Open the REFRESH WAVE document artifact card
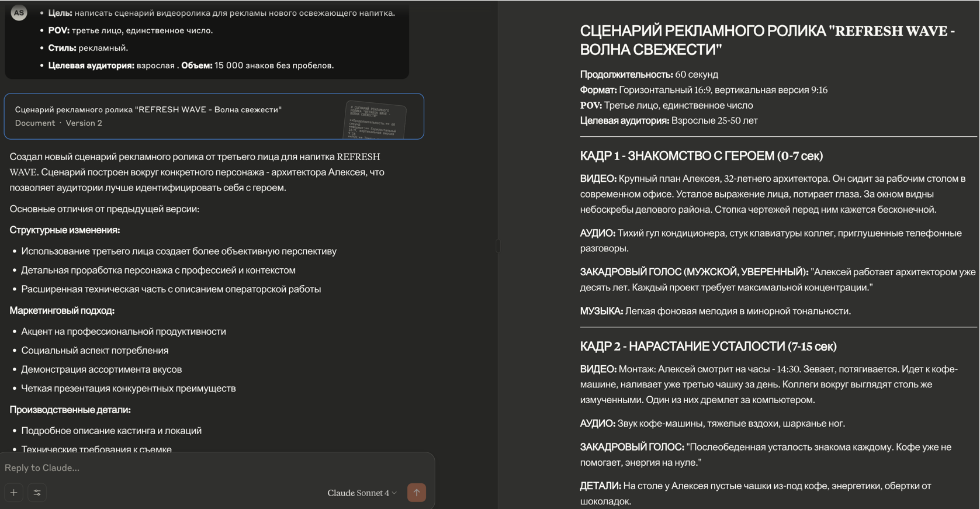The image size is (980, 509). point(214,116)
